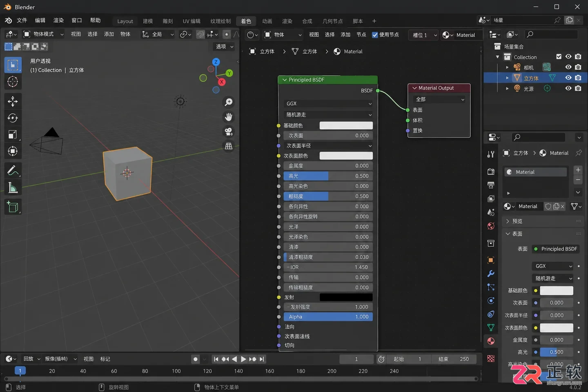This screenshot has width=588, height=392.
Task: Activate the Scale tool
Action: pos(13,134)
